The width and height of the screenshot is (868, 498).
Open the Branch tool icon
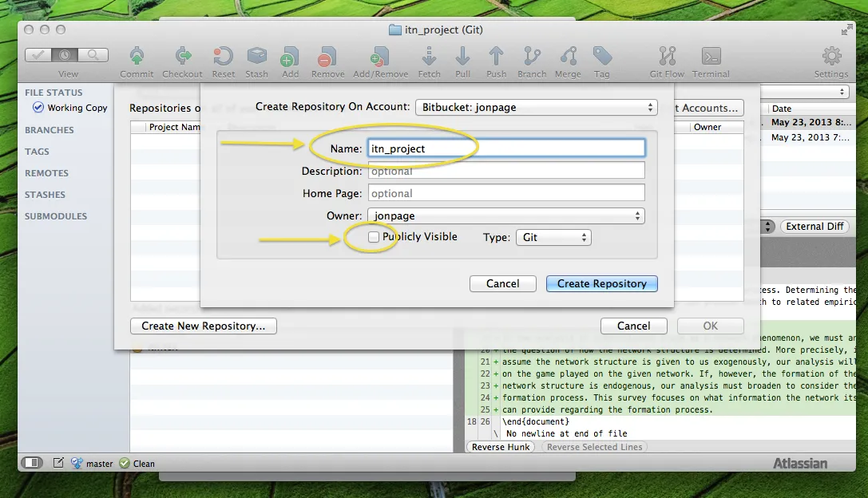532,60
